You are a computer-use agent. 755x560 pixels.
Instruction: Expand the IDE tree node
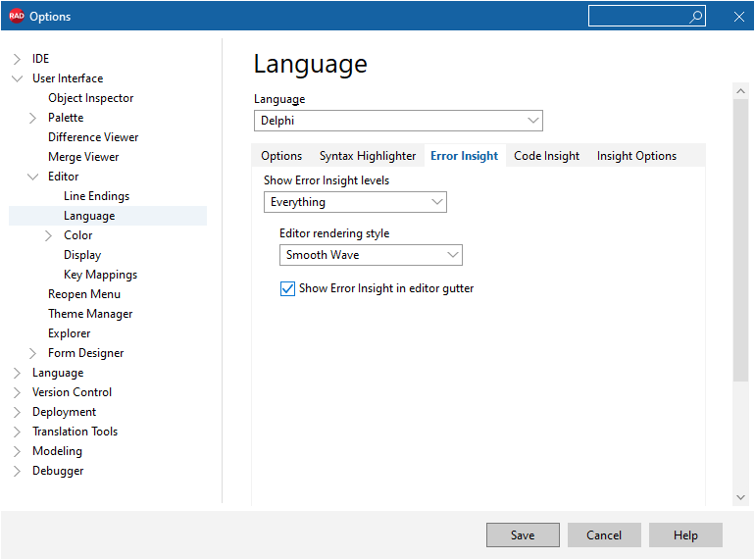[x=17, y=59]
